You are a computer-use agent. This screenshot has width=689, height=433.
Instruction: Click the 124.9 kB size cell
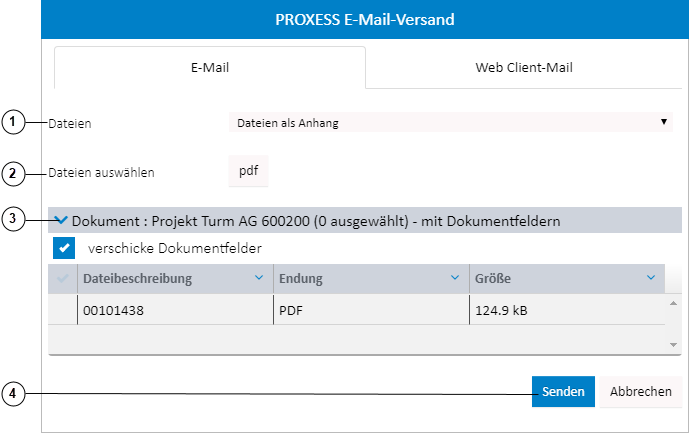pyautogui.click(x=501, y=310)
